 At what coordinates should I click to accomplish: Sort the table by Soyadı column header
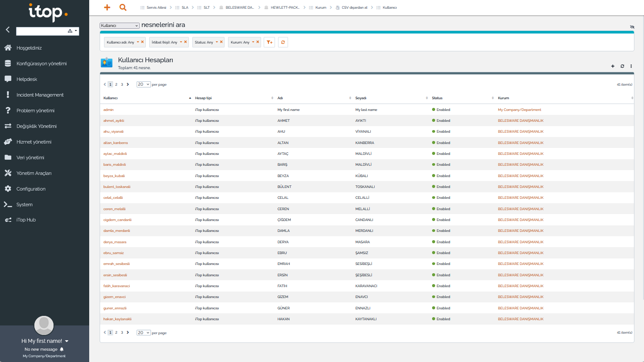point(361,98)
